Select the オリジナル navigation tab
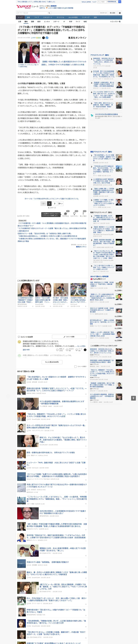 pos(60,17)
